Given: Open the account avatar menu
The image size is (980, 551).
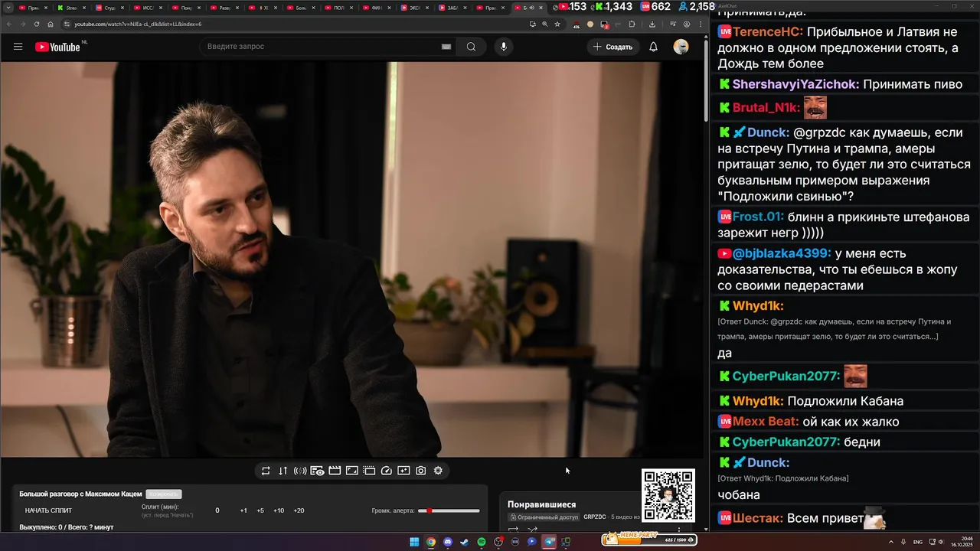Looking at the screenshot, I should pos(681,47).
